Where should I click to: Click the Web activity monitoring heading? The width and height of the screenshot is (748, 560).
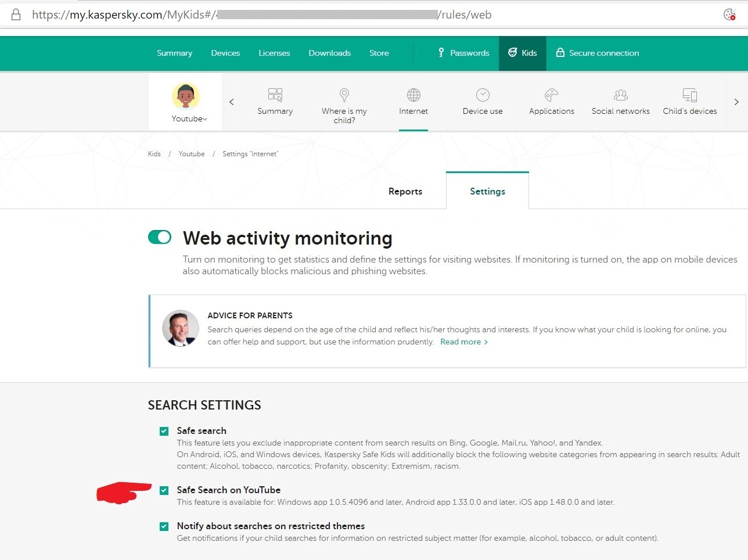point(287,238)
